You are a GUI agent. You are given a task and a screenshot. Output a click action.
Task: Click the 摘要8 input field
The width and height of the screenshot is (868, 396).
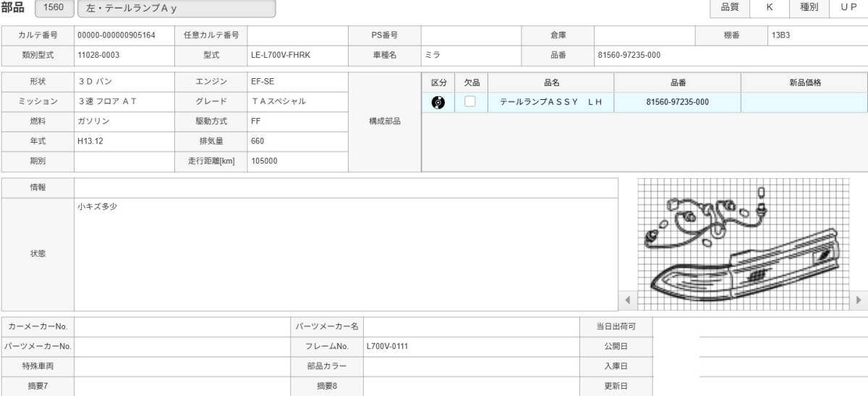click(471, 387)
